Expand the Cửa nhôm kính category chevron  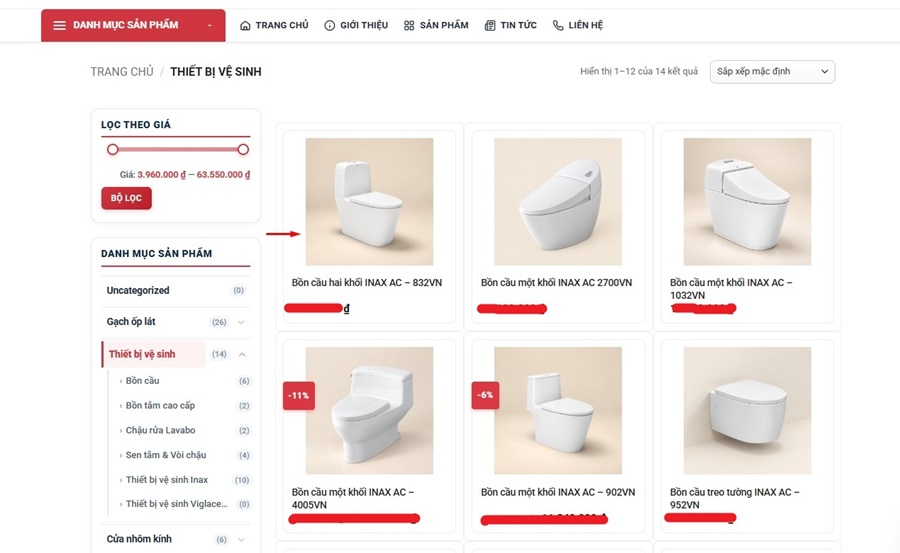(242, 539)
